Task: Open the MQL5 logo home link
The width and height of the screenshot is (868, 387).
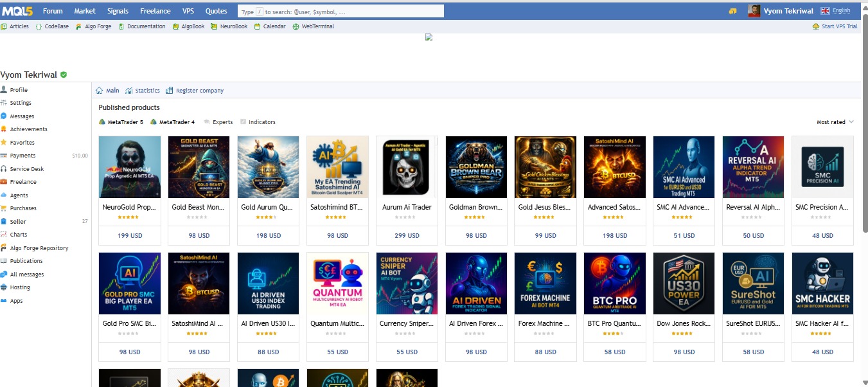Action: tap(17, 11)
